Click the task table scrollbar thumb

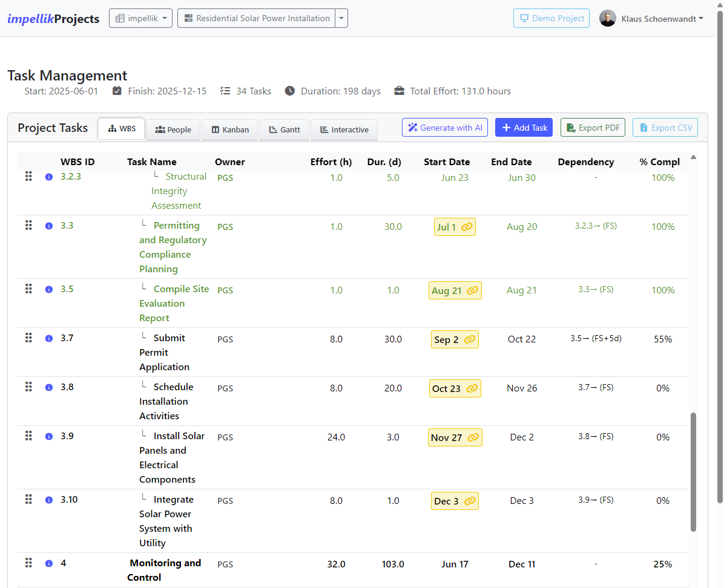click(x=693, y=472)
